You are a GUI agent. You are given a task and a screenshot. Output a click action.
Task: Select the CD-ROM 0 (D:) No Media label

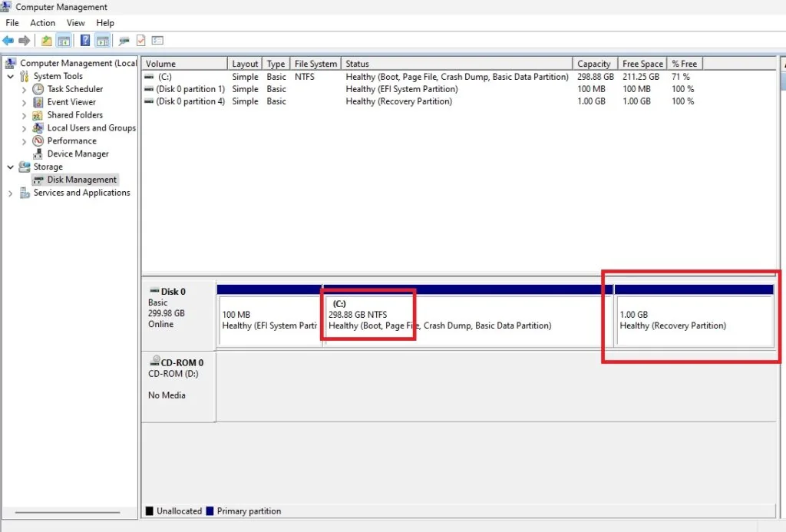(x=178, y=386)
